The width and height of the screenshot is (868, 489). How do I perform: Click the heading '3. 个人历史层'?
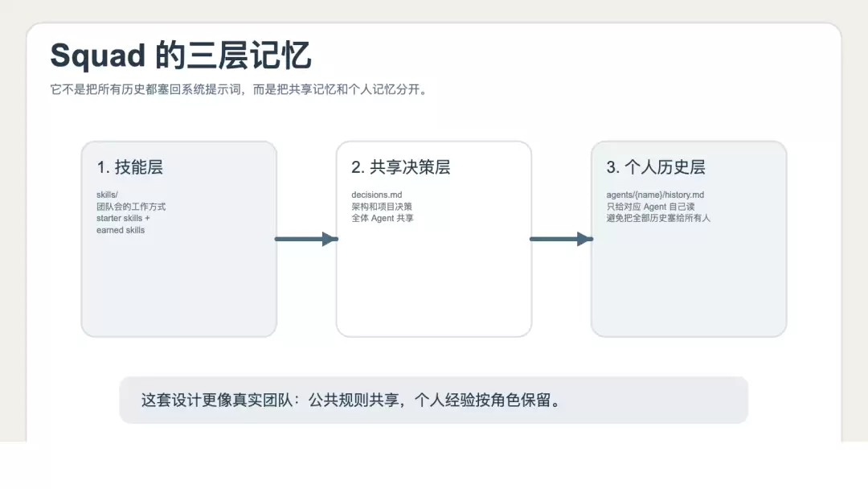tap(656, 167)
